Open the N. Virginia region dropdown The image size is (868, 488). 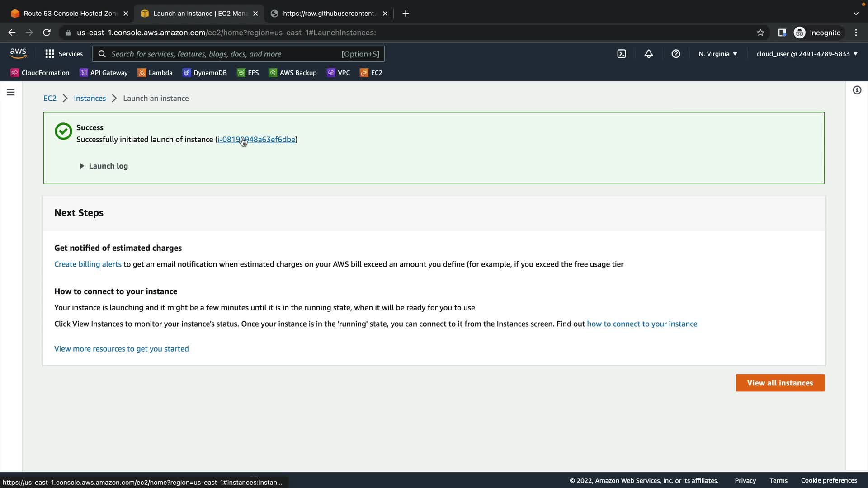(717, 54)
